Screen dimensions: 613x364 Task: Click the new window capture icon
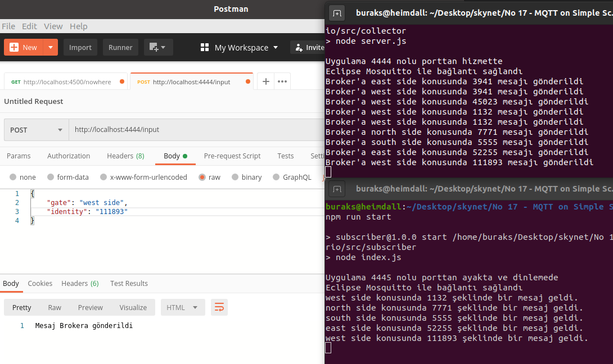(x=158, y=47)
